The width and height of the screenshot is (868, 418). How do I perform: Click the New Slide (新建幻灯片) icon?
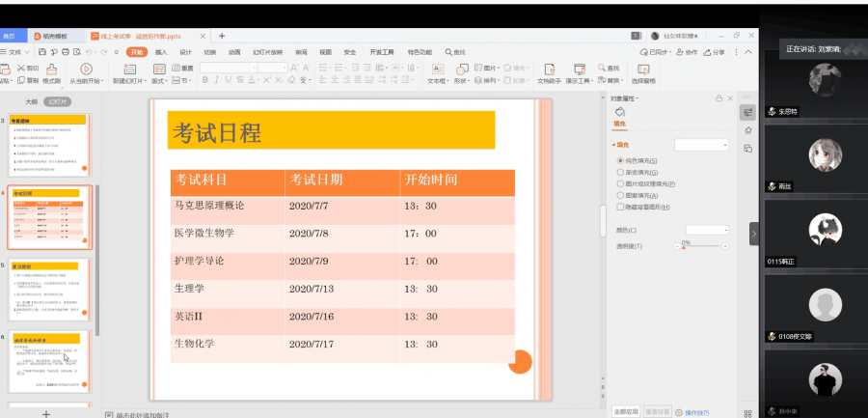pyautogui.click(x=129, y=70)
